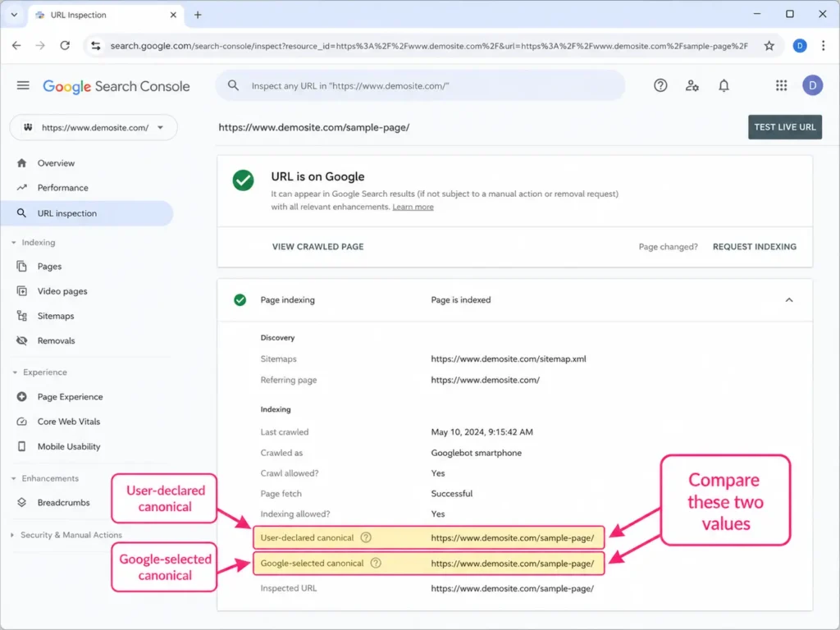Open the Google apps grid
Viewport: 840px width, 630px height.
coord(781,85)
